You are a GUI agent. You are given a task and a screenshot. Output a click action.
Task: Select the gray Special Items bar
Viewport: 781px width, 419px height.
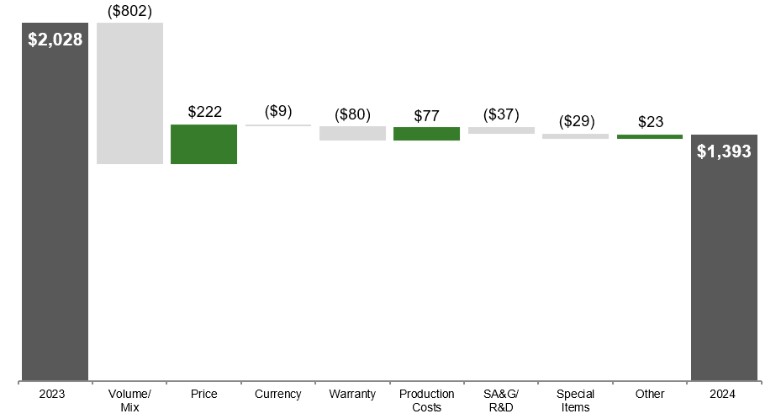575,136
